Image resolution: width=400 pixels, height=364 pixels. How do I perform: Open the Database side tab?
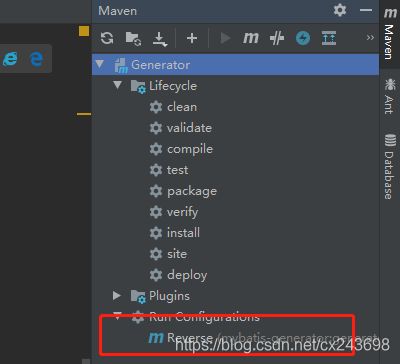pos(389,167)
